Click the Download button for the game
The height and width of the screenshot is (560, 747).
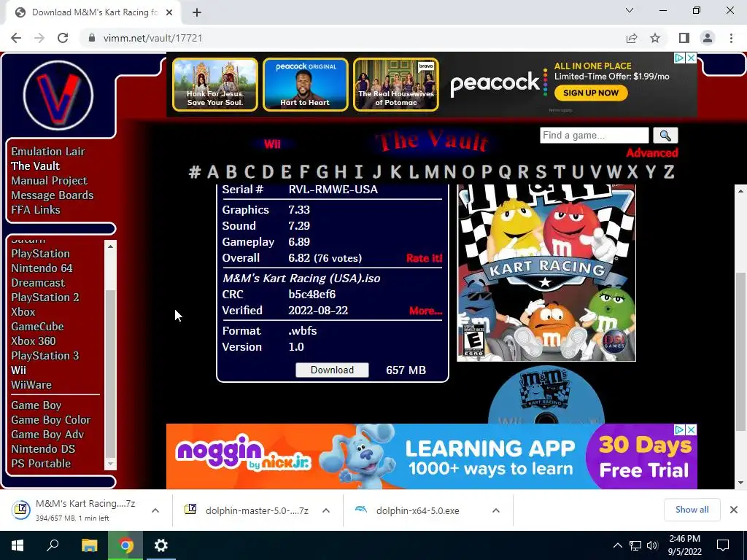(332, 370)
